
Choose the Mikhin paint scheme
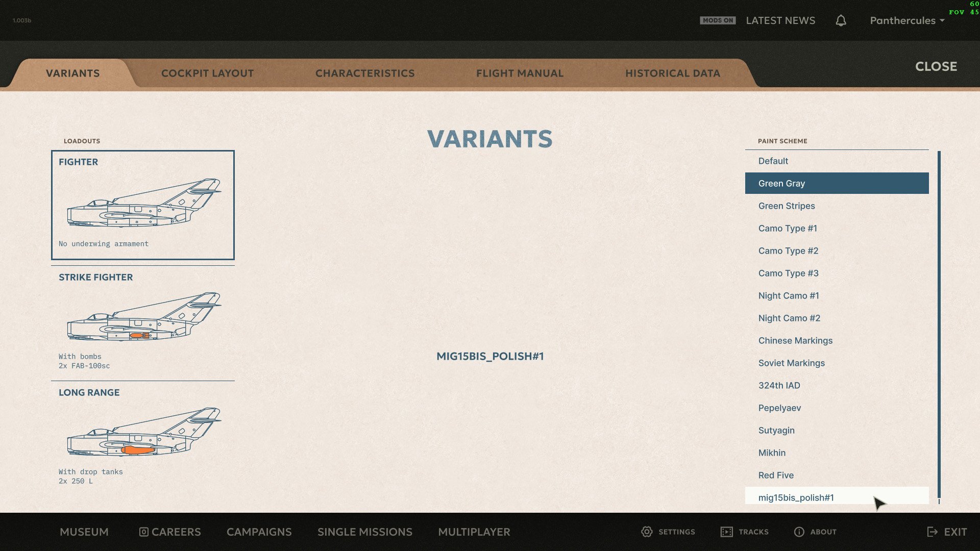click(x=837, y=453)
